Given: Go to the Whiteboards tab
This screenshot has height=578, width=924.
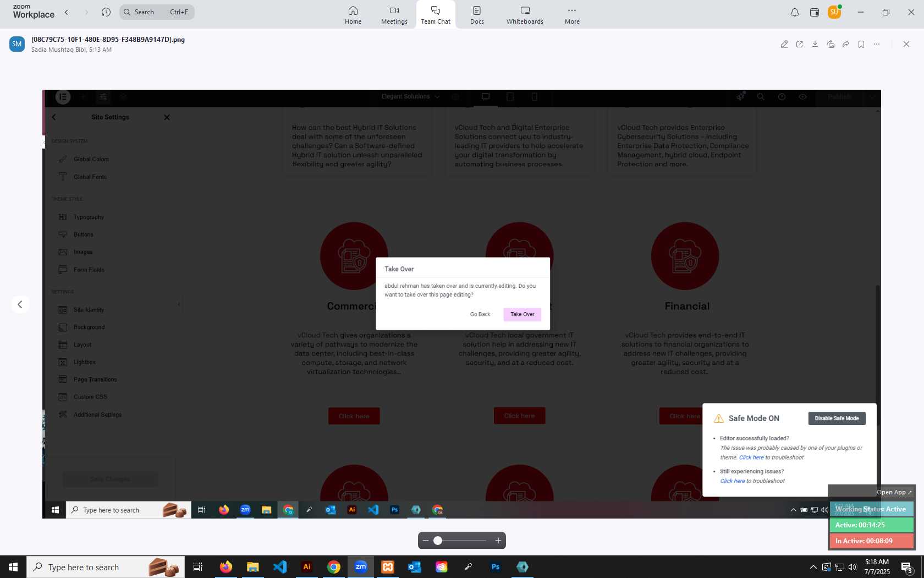Looking at the screenshot, I should [x=525, y=15].
